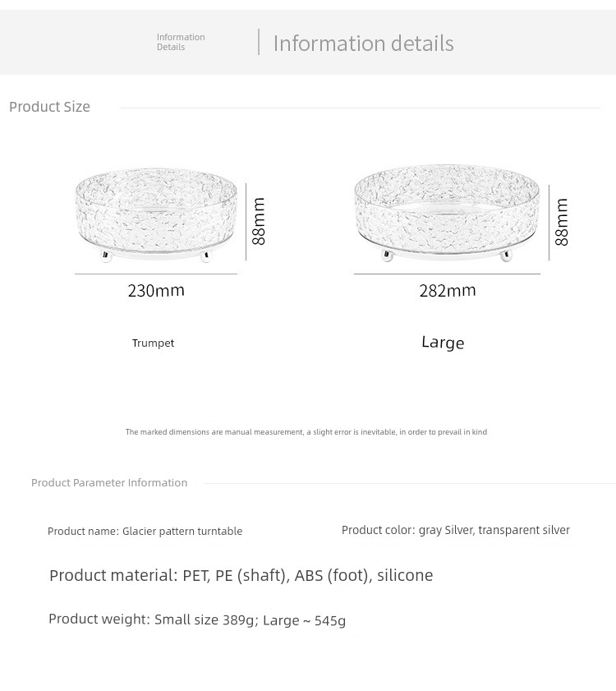The width and height of the screenshot is (616, 691).
Task: Click the "Product material" label
Action: tap(113, 575)
